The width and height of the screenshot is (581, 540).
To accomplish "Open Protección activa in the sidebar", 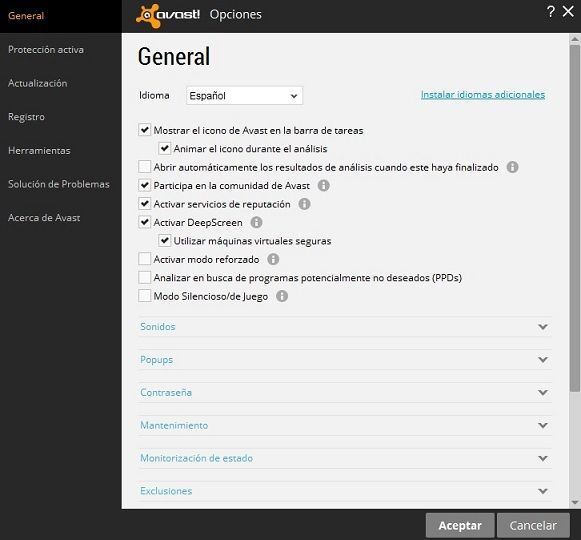I will (46, 50).
